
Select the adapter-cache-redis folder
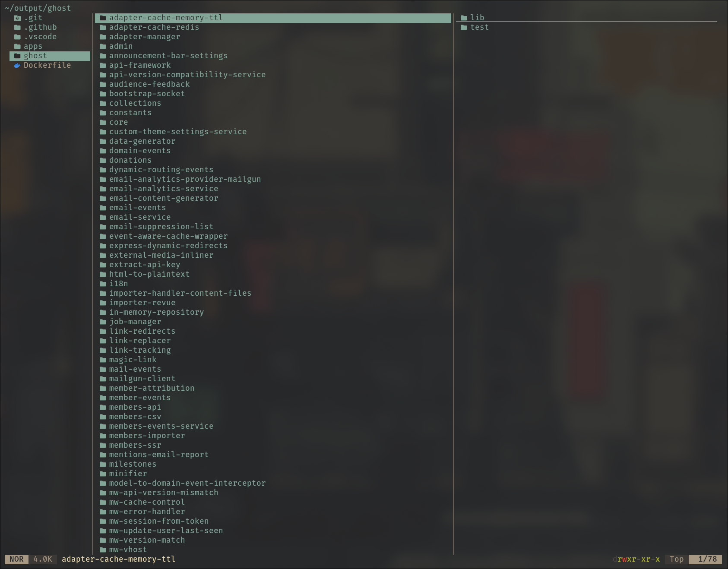(x=154, y=28)
